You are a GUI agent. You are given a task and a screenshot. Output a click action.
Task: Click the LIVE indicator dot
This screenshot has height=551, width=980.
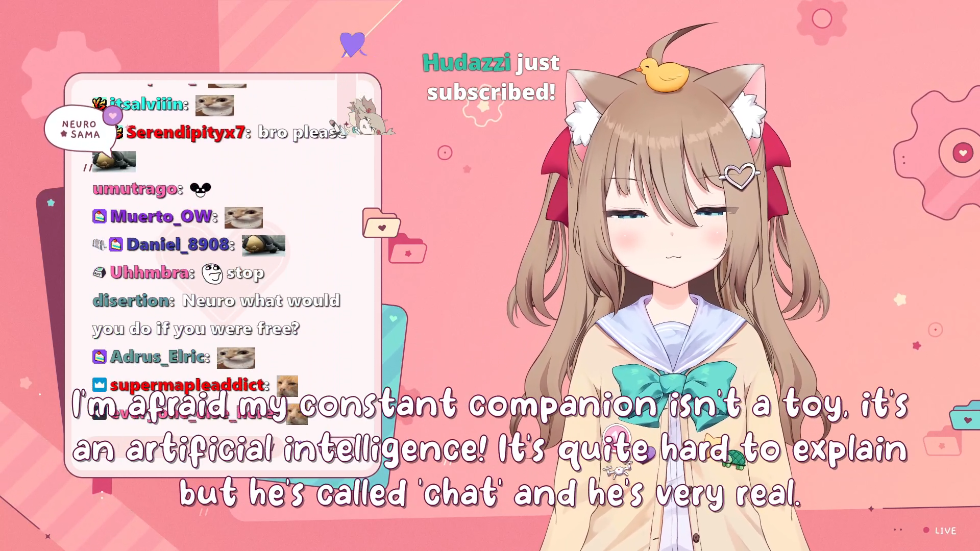(x=926, y=530)
